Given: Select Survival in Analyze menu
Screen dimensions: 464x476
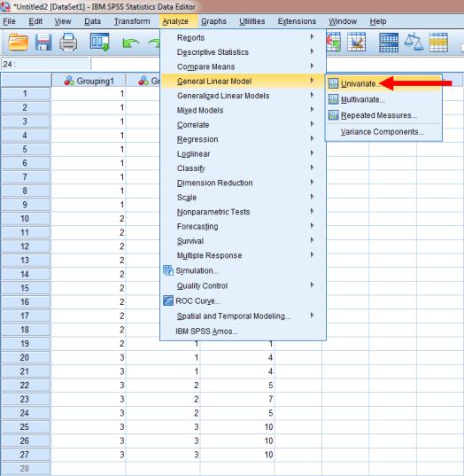Looking at the screenshot, I should 244,241.
